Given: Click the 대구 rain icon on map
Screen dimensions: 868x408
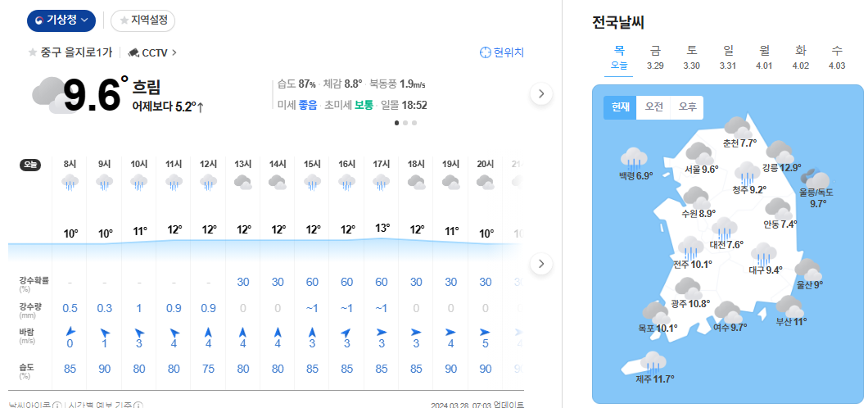Looking at the screenshot, I should pos(764,253).
